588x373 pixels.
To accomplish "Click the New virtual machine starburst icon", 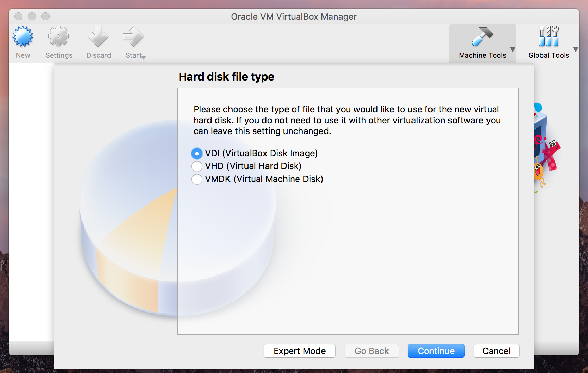I will [x=23, y=37].
